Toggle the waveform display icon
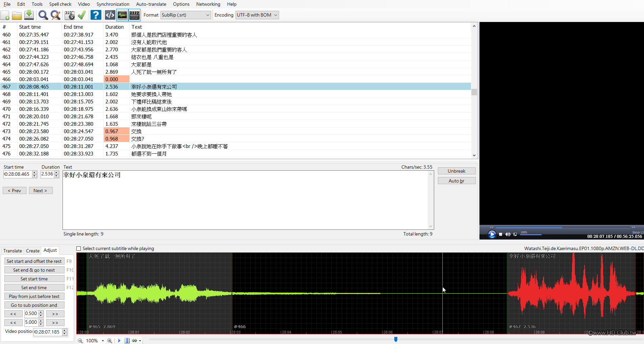 pos(122,15)
